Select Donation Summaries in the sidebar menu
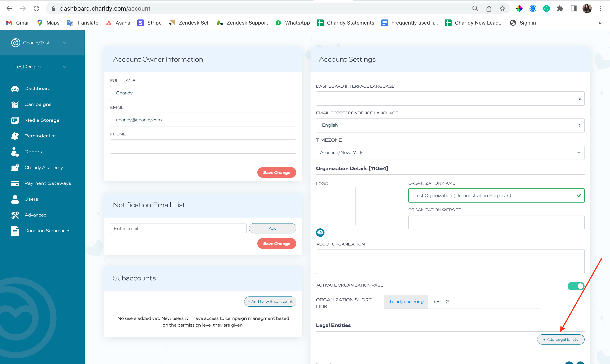610x364 pixels. pos(47,231)
